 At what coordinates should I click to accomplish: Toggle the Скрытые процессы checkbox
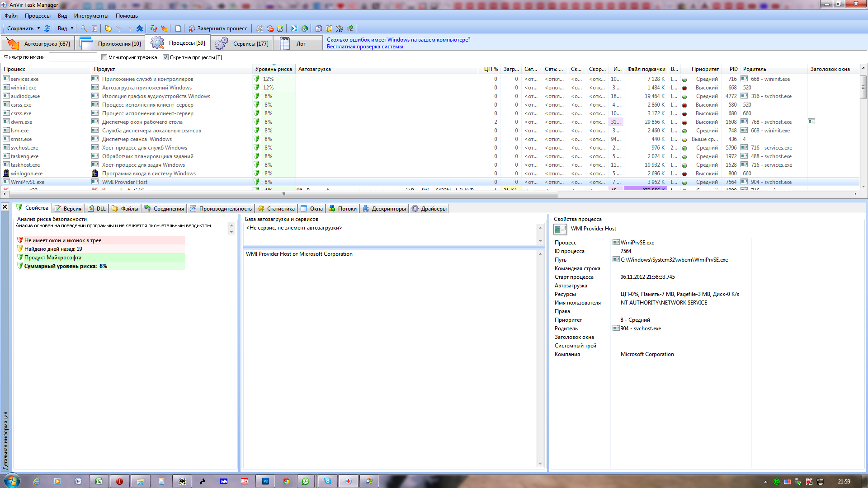[x=165, y=57]
